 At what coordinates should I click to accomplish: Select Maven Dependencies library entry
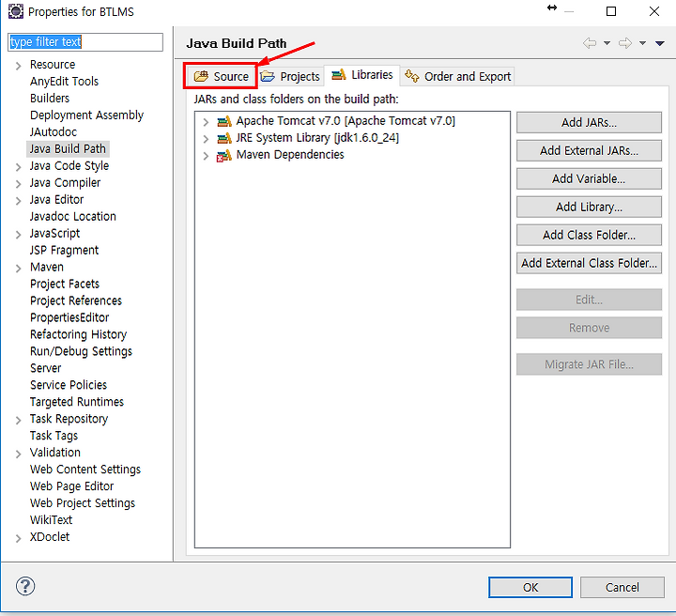tap(290, 155)
